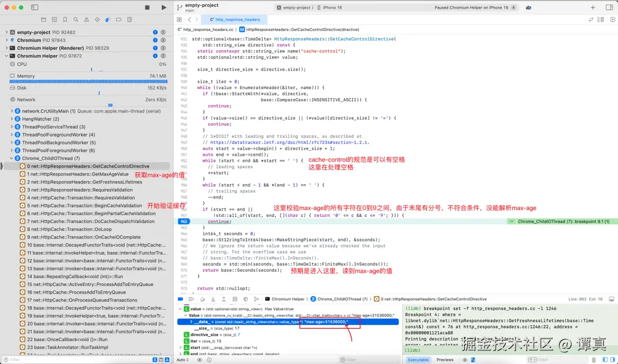The image size is (618, 364).
Task: Expand the empty-project PID 92482 process
Action: 7,32
